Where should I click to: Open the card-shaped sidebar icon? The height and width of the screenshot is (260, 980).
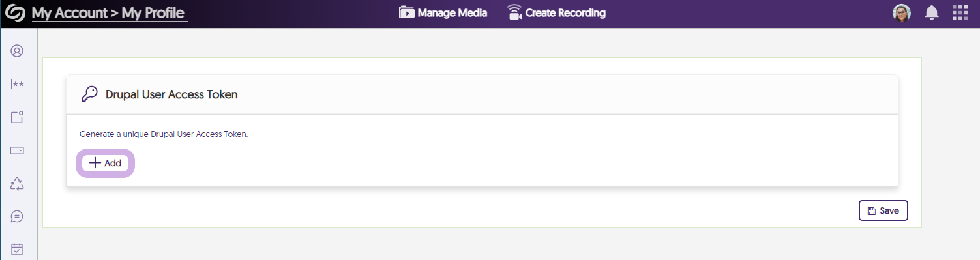(x=17, y=151)
